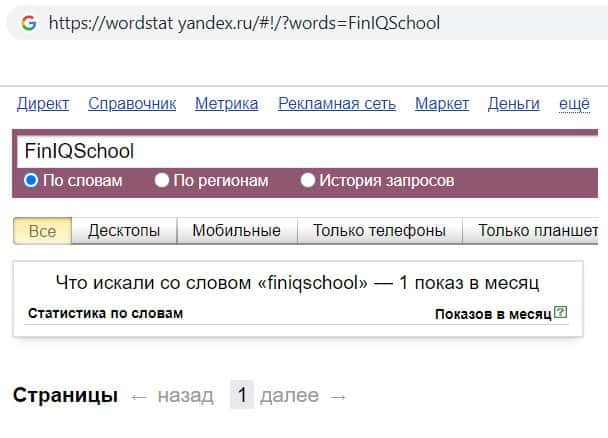Viewport: 608px width, 438px height.
Task: Open the Директ link
Action: (43, 104)
